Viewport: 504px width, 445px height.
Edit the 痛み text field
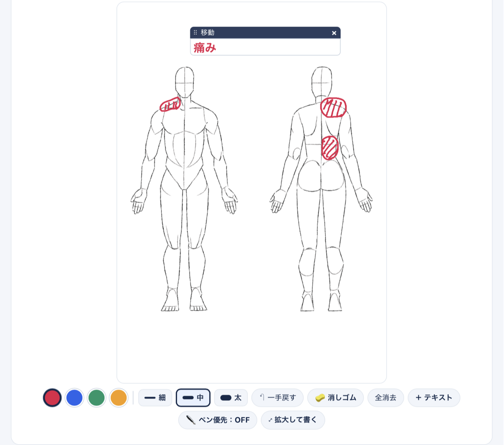[x=265, y=47]
